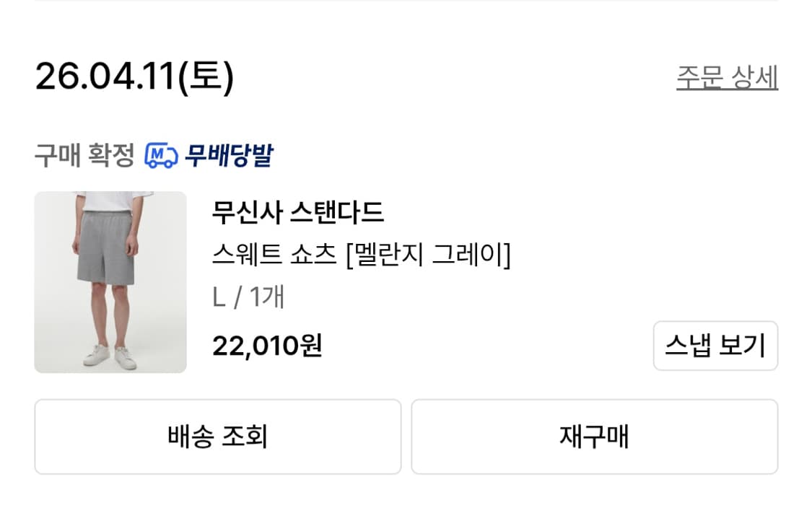
Task: Click the 스냅 보기 outlined button
Action: point(715,346)
